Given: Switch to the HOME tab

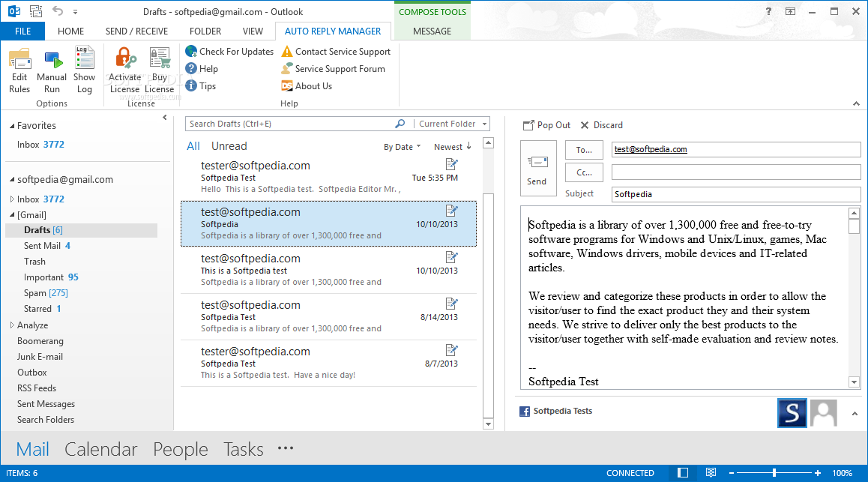Looking at the screenshot, I should [x=71, y=31].
